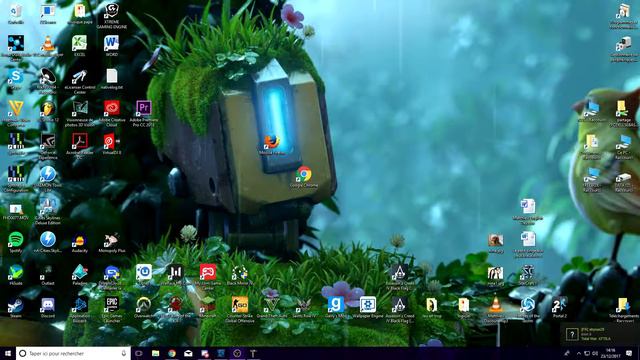Select the text file next to eLicenser

point(111,79)
